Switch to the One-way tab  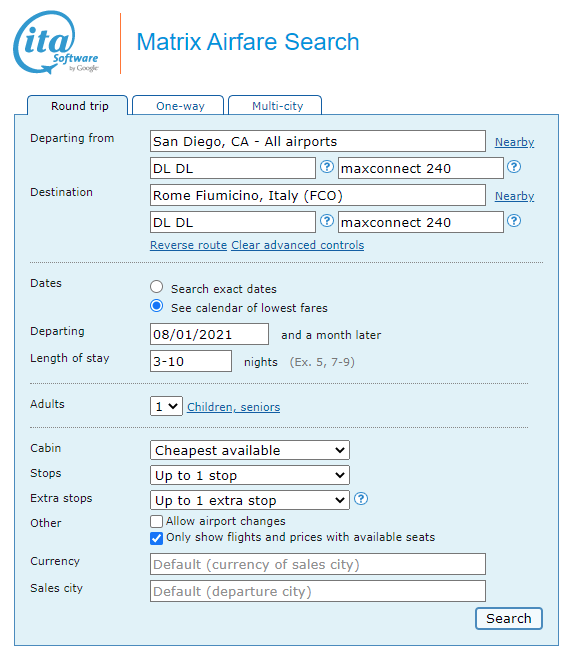click(178, 105)
